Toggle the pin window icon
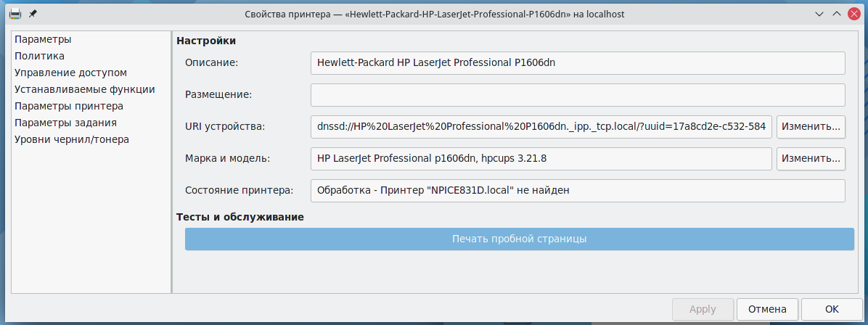Screen dimensions: 868x325 (32, 14)
